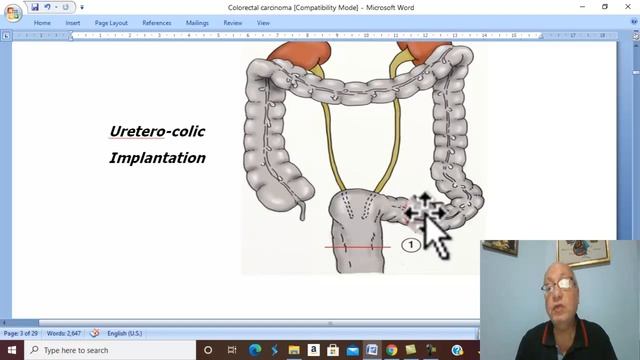Image resolution: width=640 pixels, height=360 pixels.
Task: Click the vertical scrollbar thumb
Action: pos(636,72)
